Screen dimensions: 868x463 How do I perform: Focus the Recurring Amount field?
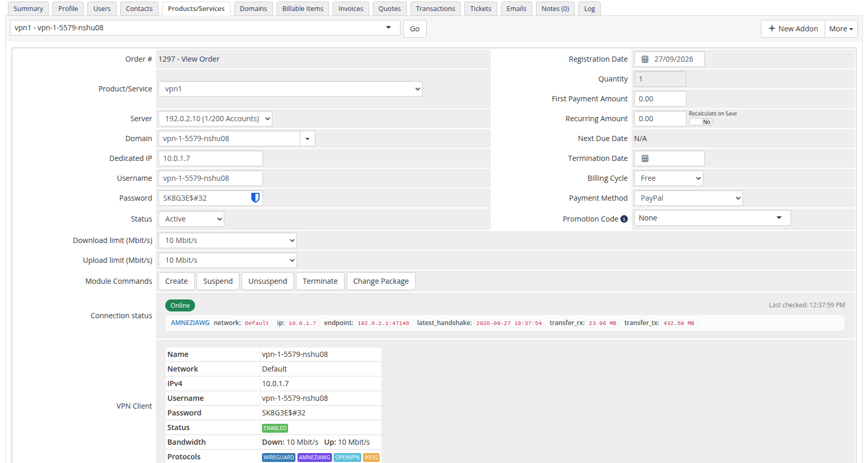660,119
